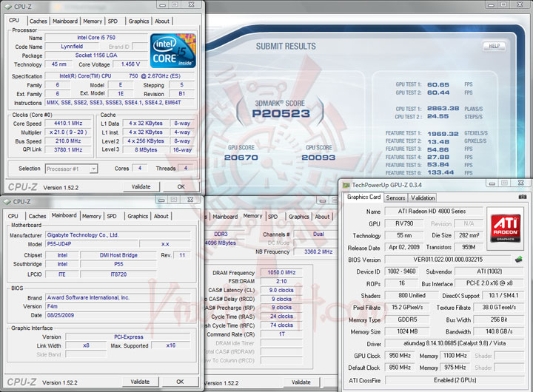Click the Command Rate 1T value
This screenshot has width=533, height=392.
pos(281,334)
